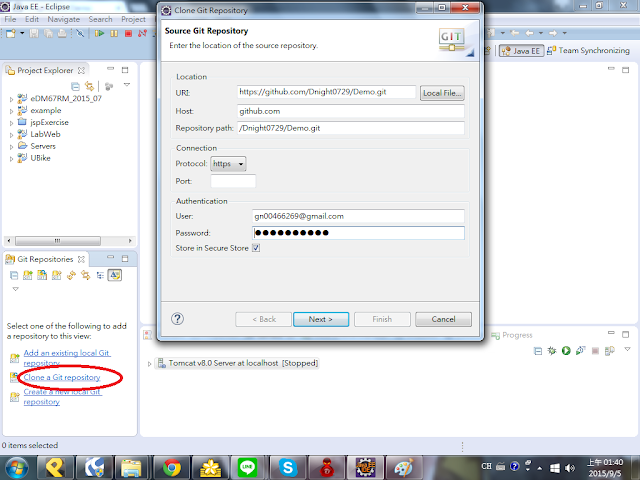Click Create a new local Git repository link
Image resolution: width=640 pixels, height=480 pixels.
(62, 397)
